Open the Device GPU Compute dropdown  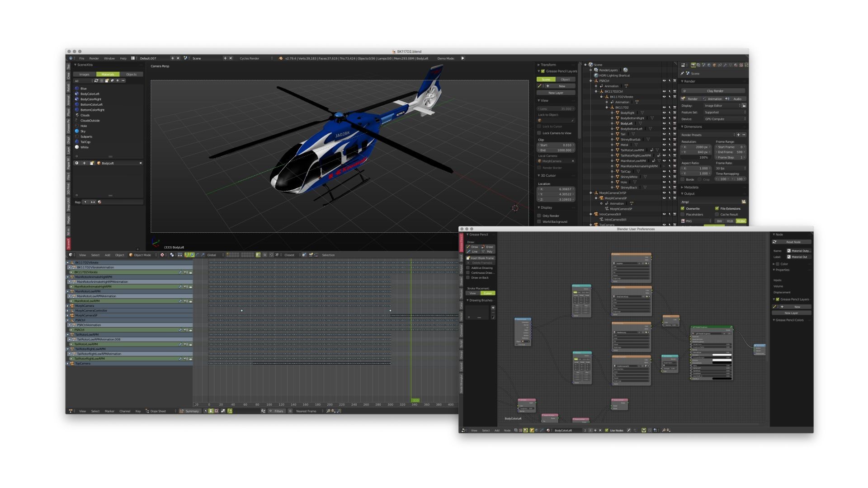(x=724, y=119)
